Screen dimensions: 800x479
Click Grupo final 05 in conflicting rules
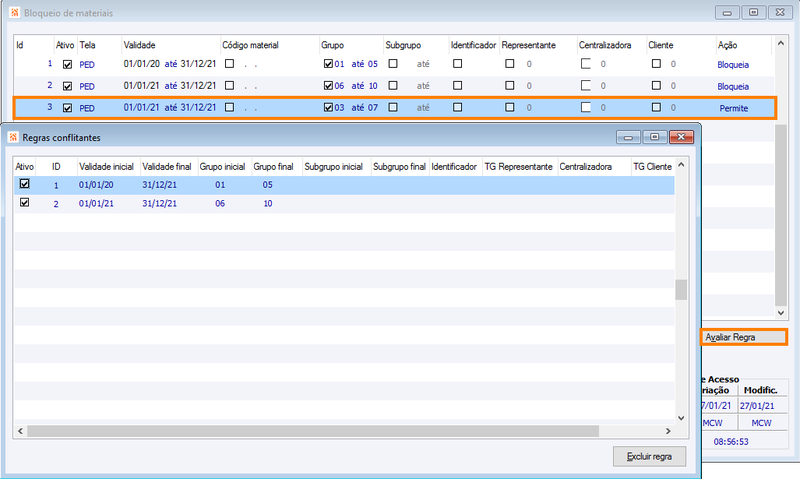click(x=268, y=185)
